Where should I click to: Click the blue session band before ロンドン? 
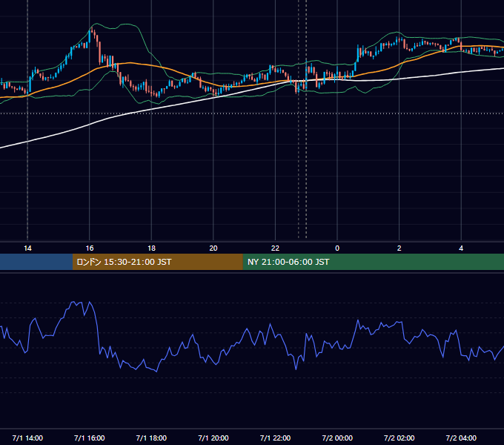[36, 262]
